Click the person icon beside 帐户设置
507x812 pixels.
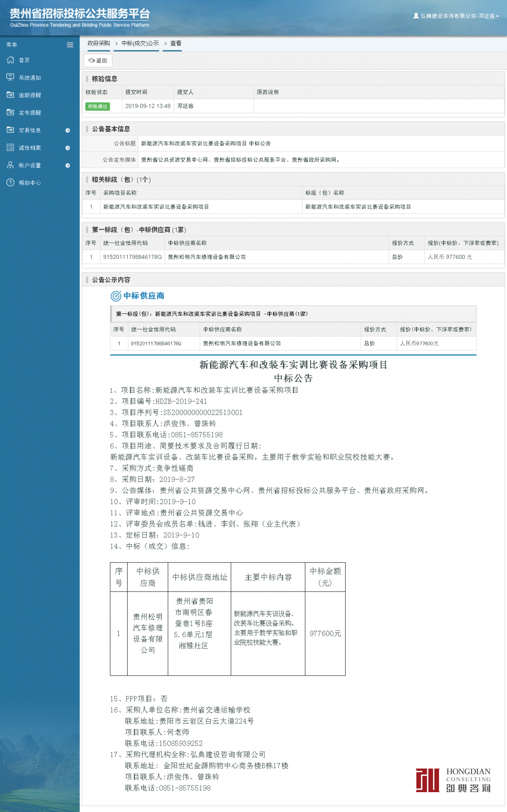(11, 165)
